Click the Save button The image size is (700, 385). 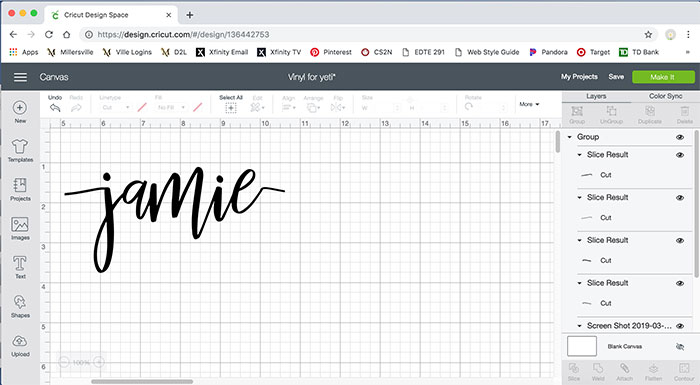(616, 77)
